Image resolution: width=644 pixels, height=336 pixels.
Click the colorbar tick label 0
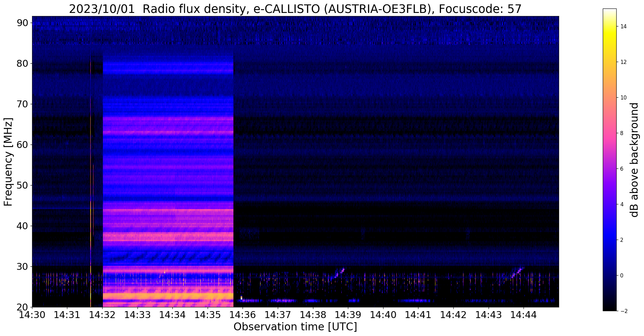pyautogui.click(x=621, y=276)
